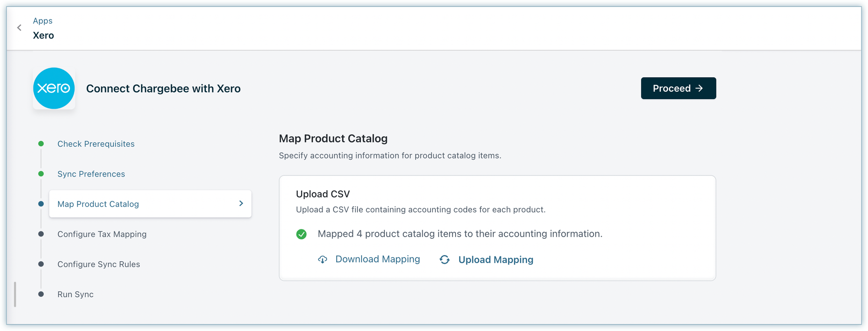Click the Upload Mapping link
Image resolution: width=868 pixels, height=331 pixels.
tap(496, 260)
